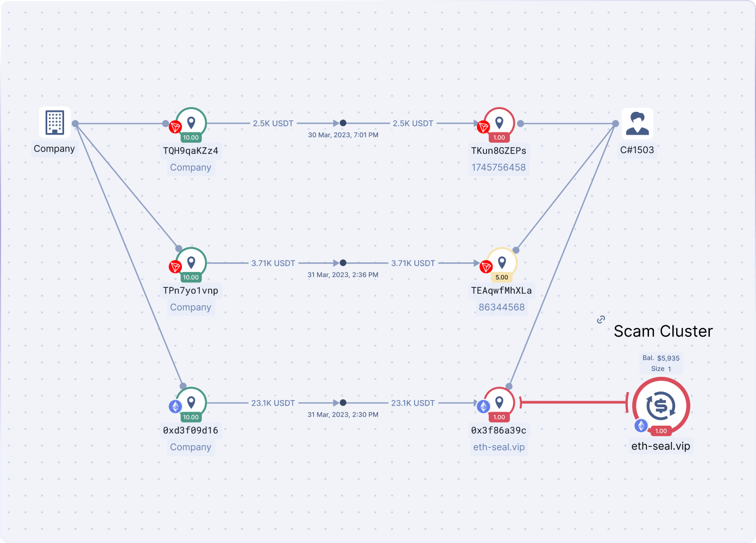
Task: Click the 0xd3f09d16 address pin node
Action: coord(191,402)
